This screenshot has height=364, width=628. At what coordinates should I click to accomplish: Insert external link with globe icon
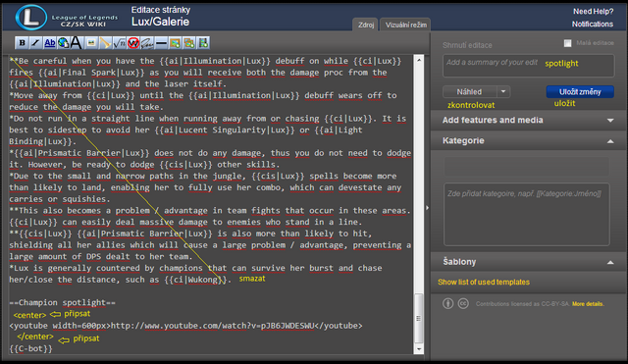[x=63, y=43]
